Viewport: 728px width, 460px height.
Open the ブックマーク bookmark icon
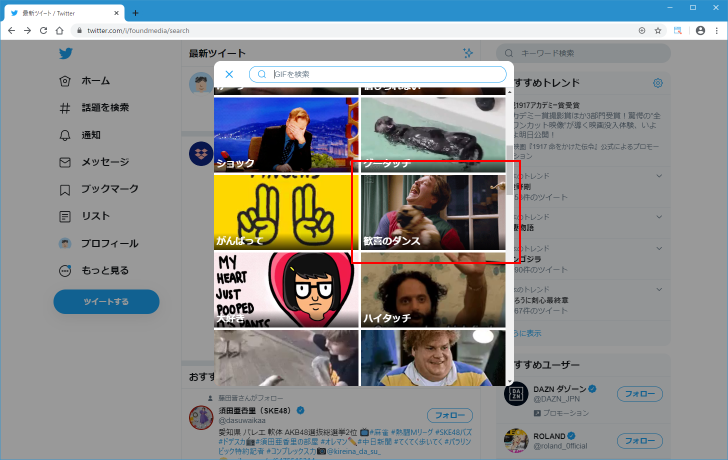coord(65,189)
